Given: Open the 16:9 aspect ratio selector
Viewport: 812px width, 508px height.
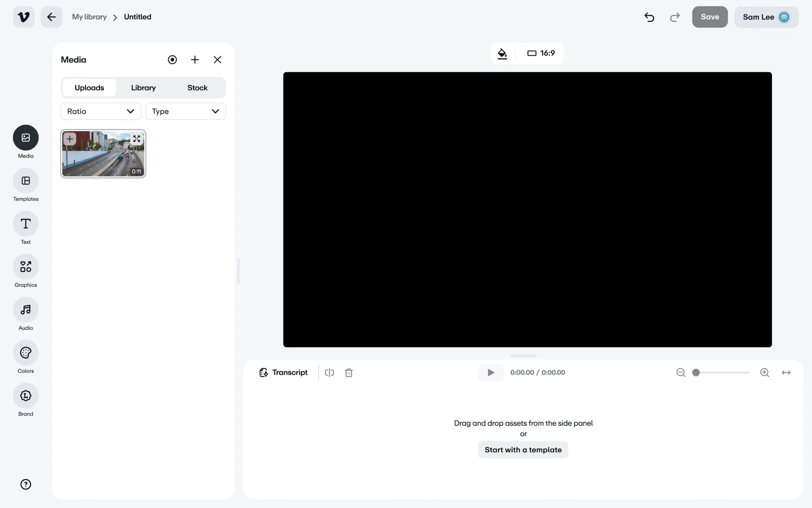Looking at the screenshot, I should point(541,53).
